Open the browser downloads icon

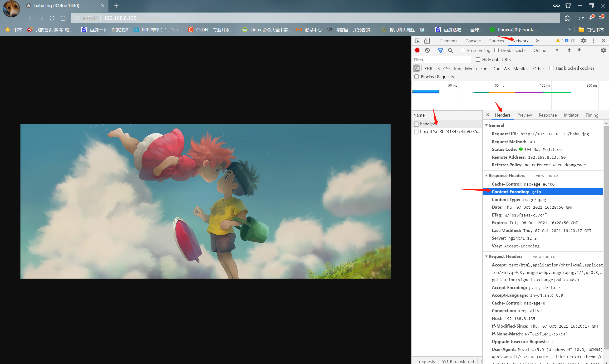[x=591, y=18]
